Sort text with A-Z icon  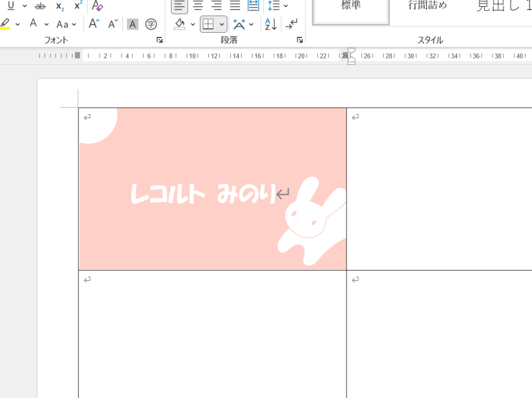[271, 24]
